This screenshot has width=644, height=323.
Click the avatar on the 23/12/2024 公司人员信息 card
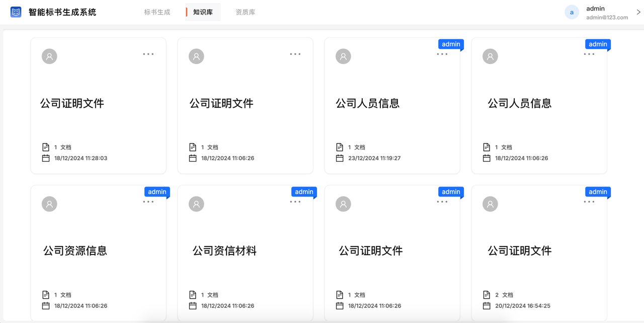click(343, 56)
